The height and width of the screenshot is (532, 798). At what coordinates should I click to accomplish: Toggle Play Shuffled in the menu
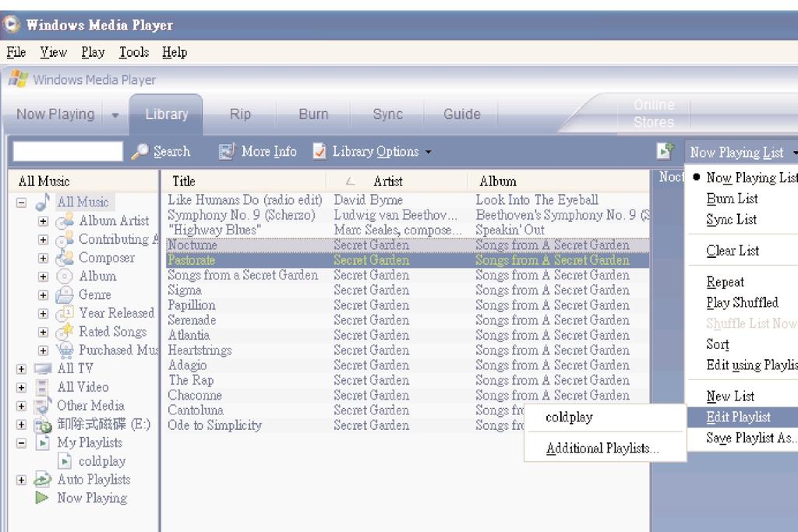click(742, 302)
